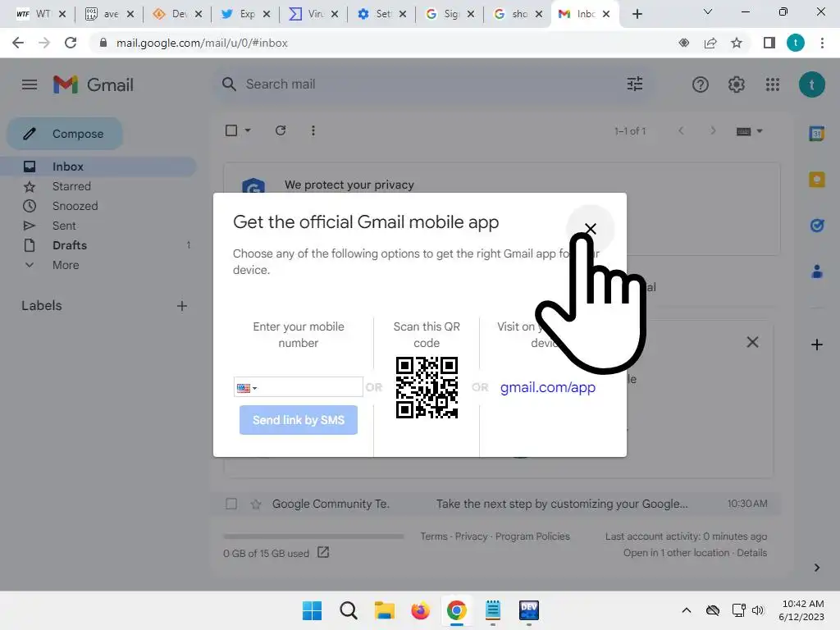This screenshot has height=630, width=840.
Task: Select the Google Community Team email checkbox
Action: pos(231,504)
